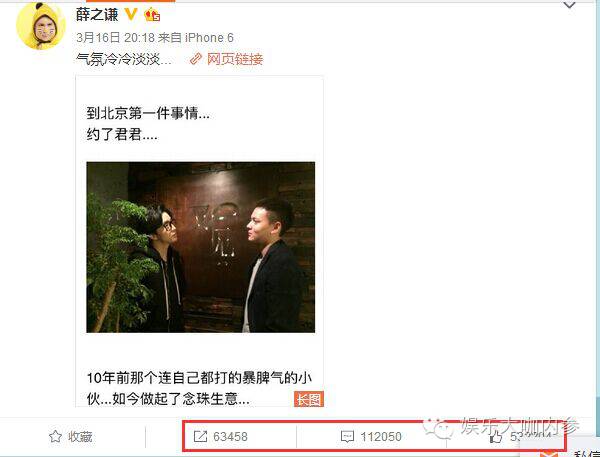Screen dimensions: 600x457
Task: Open the photo of two men facing each other
Action: point(201,247)
